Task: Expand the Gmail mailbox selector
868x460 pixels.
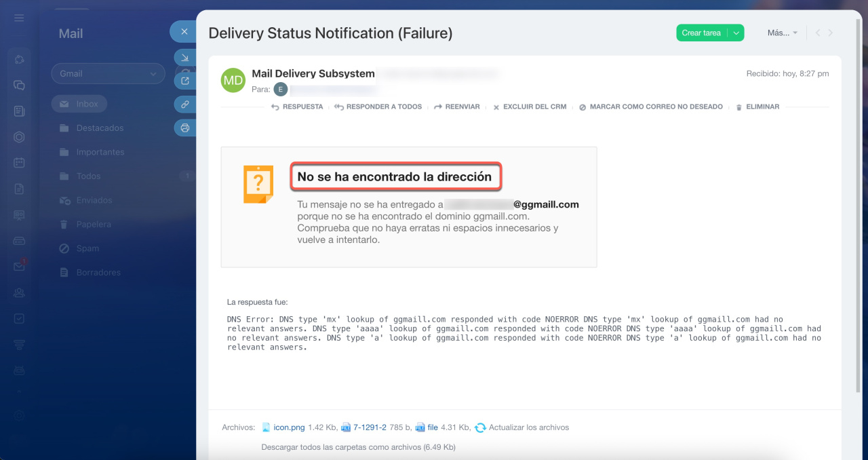Action: click(x=108, y=73)
